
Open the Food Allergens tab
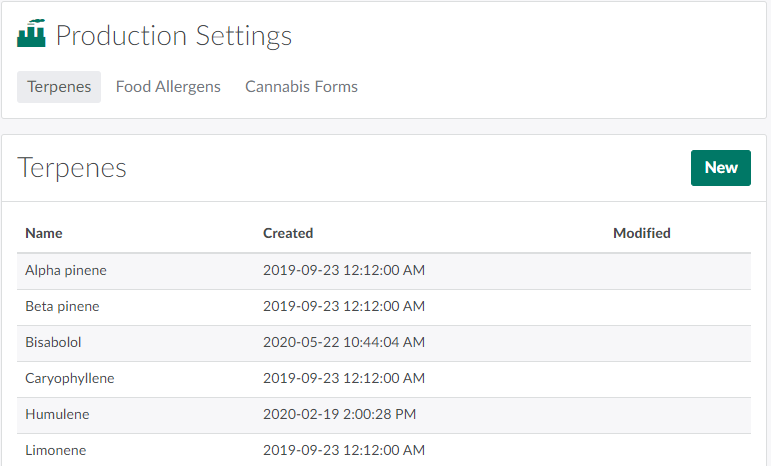tap(168, 87)
